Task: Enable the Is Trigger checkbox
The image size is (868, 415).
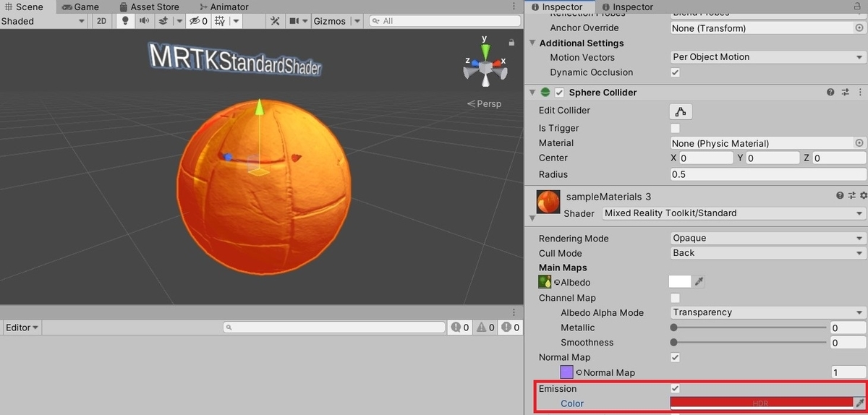Action: click(x=675, y=128)
